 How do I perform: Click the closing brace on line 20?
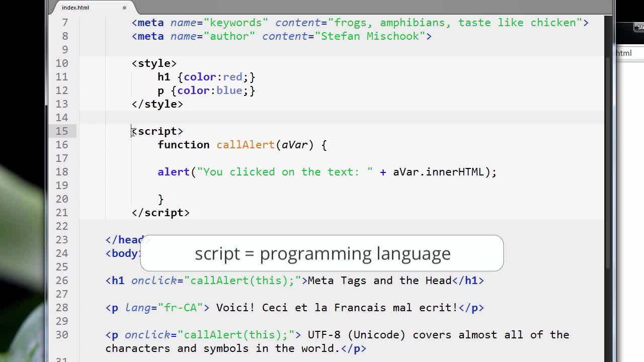[161, 200]
